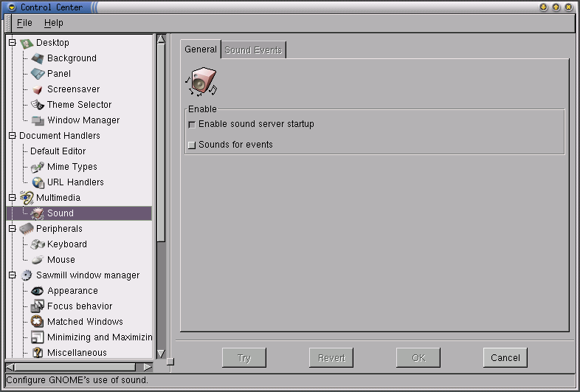Click the Mouse icon in the tree
The image size is (580, 392).
[38, 260]
